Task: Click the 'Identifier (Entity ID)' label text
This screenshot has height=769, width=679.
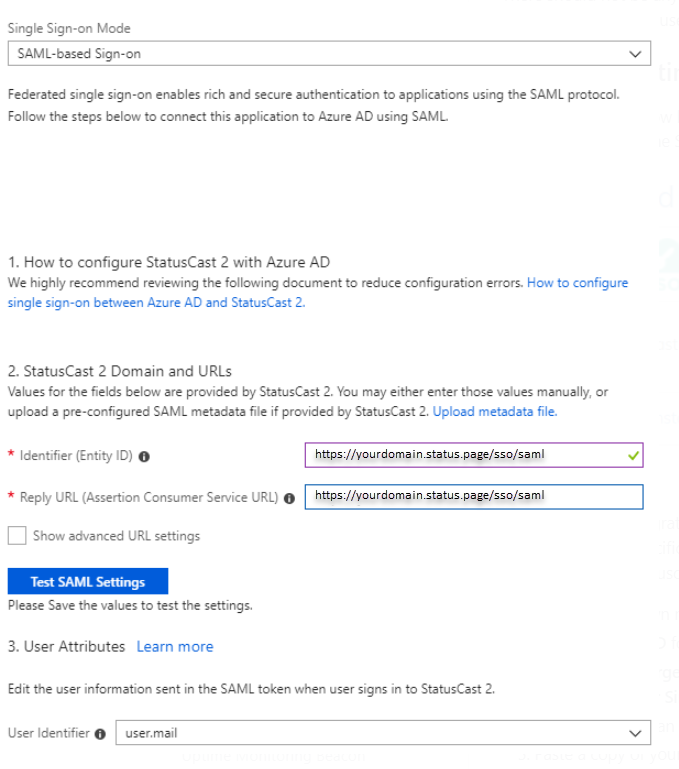Action: click(x=76, y=456)
